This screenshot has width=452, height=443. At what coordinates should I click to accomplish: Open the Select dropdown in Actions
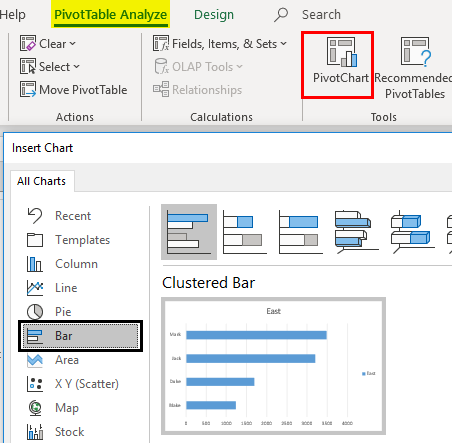[50, 67]
